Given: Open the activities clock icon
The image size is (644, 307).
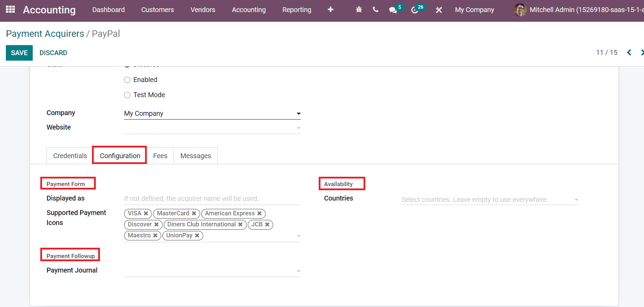Looking at the screenshot, I should [x=415, y=10].
